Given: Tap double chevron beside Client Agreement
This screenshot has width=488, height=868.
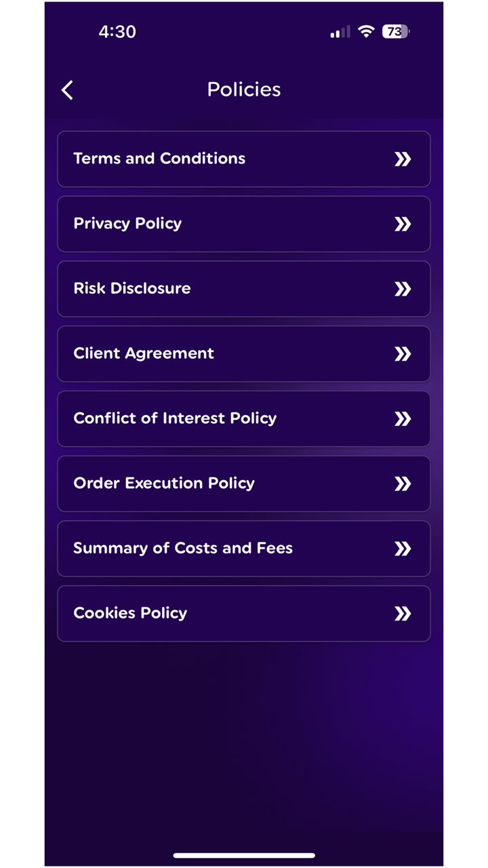Looking at the screenshot, I should 403,354.
